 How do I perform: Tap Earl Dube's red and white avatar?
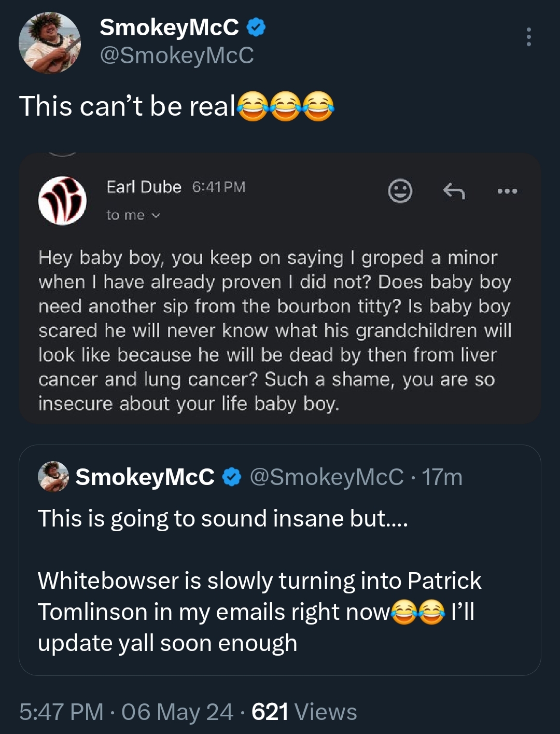coord(63,201)
